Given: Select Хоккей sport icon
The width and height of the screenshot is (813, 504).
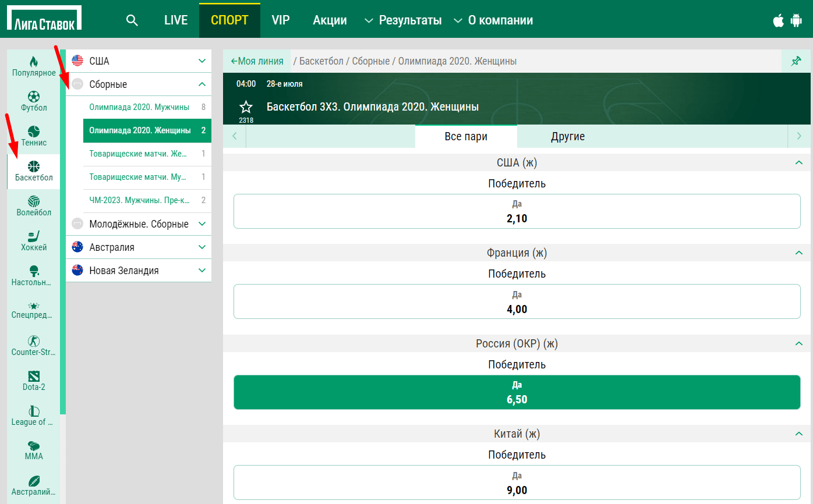Looking at the screenshot, I should (34, 236).
